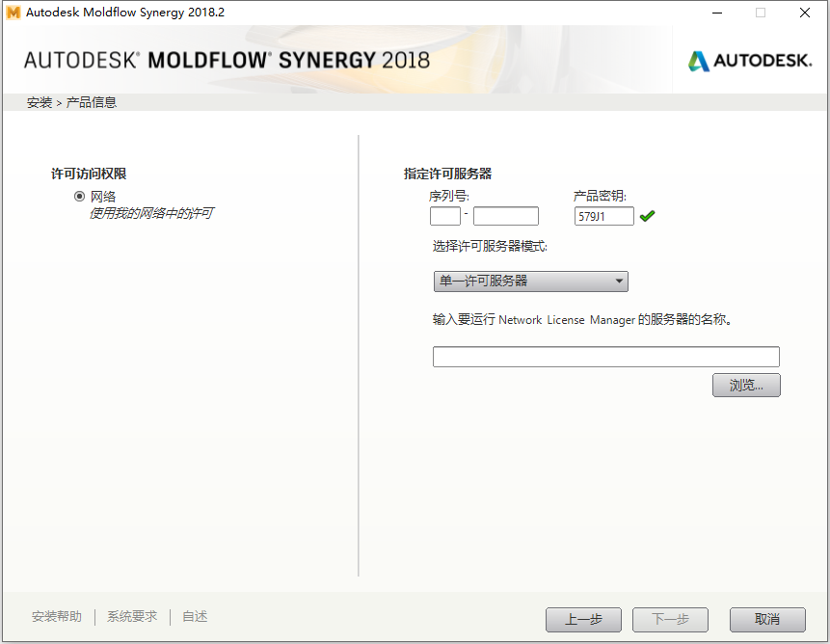Click the 产品信息 breadcrumb text
Viewport: 830px width, 644px height.
[x=91, y=102]
